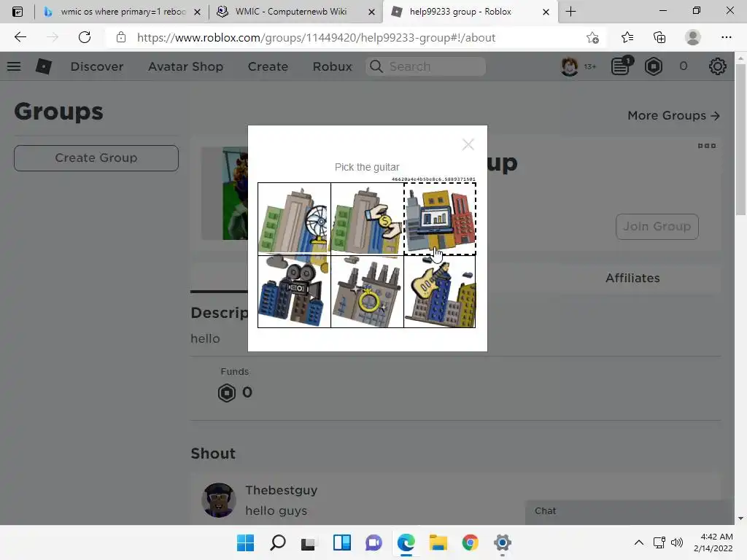Pick the image with the film camera

(x=294, y=292)
